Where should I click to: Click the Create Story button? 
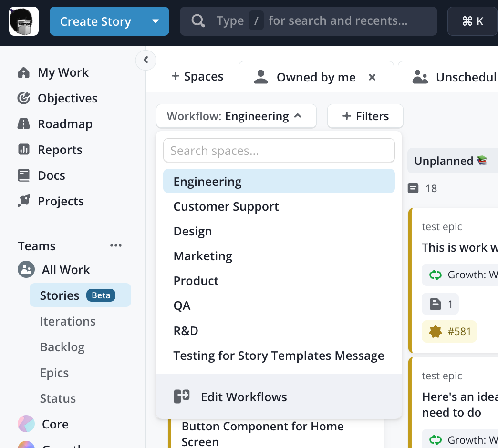(95, 21)
